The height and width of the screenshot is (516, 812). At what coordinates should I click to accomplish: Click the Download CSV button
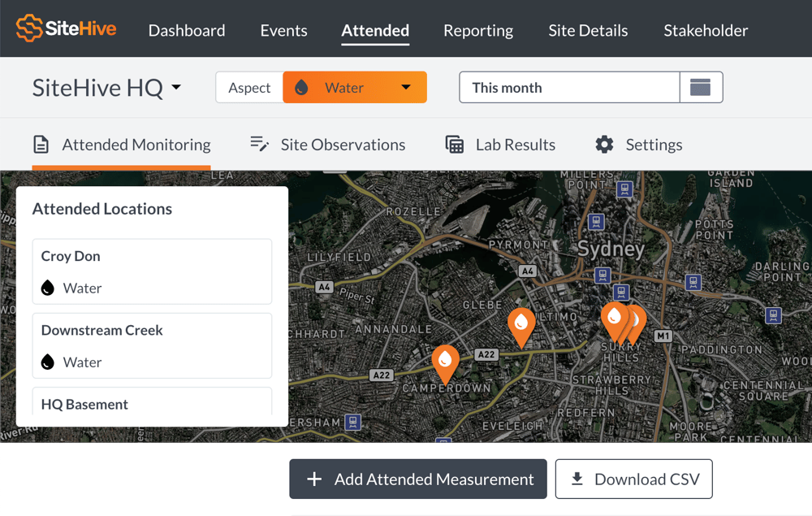click(634, 479)
